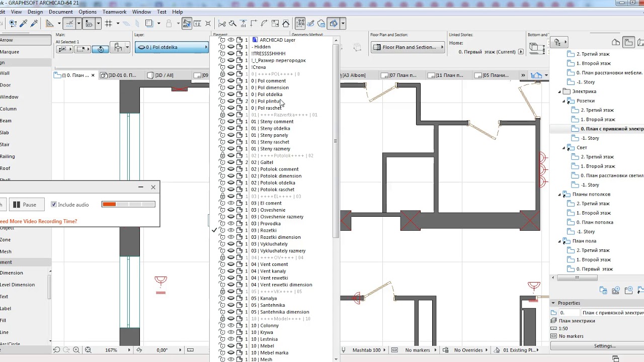Screen dimensions: 644x362
Task: Click the Zoom In magnifier icon
Action: tap(76, 350)
